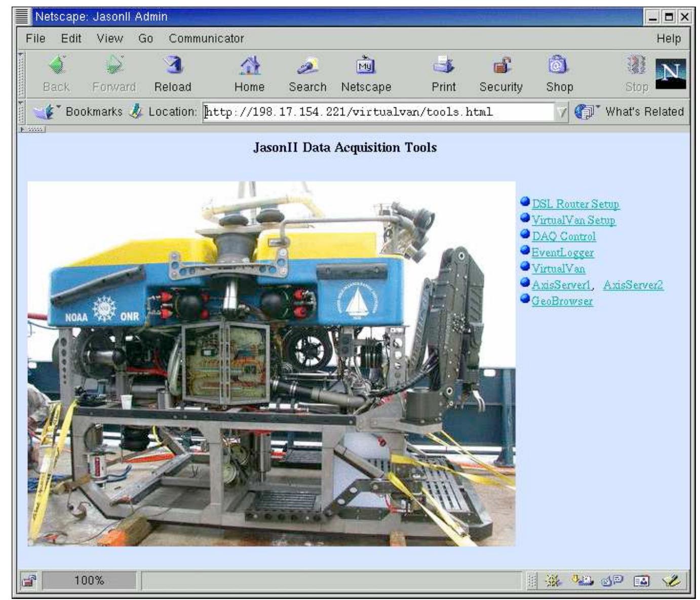
Task: Open the View menu
Action: pyautogui.click(x=110, y=38)
